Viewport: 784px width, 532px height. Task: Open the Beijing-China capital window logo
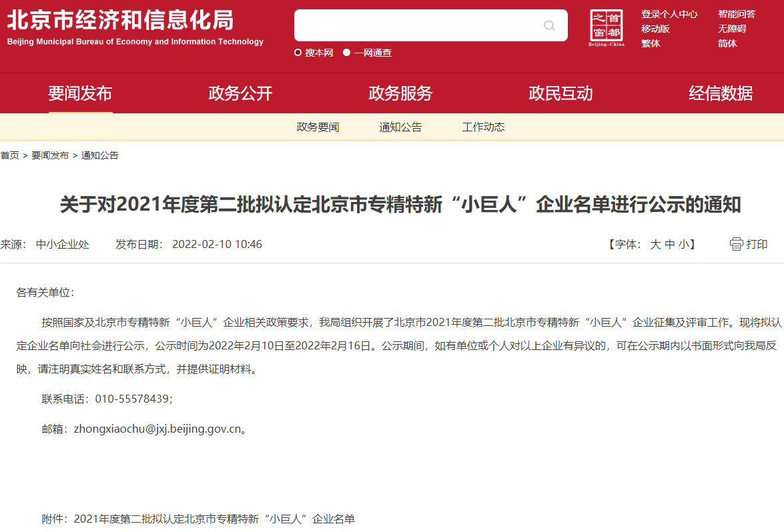tap(606, 28)
